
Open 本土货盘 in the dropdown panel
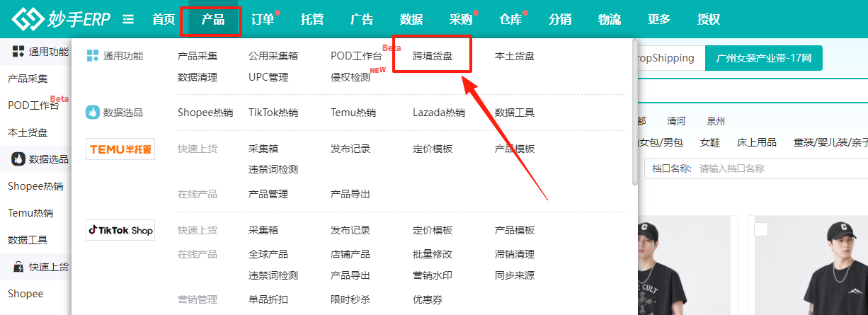pos(515,56)
